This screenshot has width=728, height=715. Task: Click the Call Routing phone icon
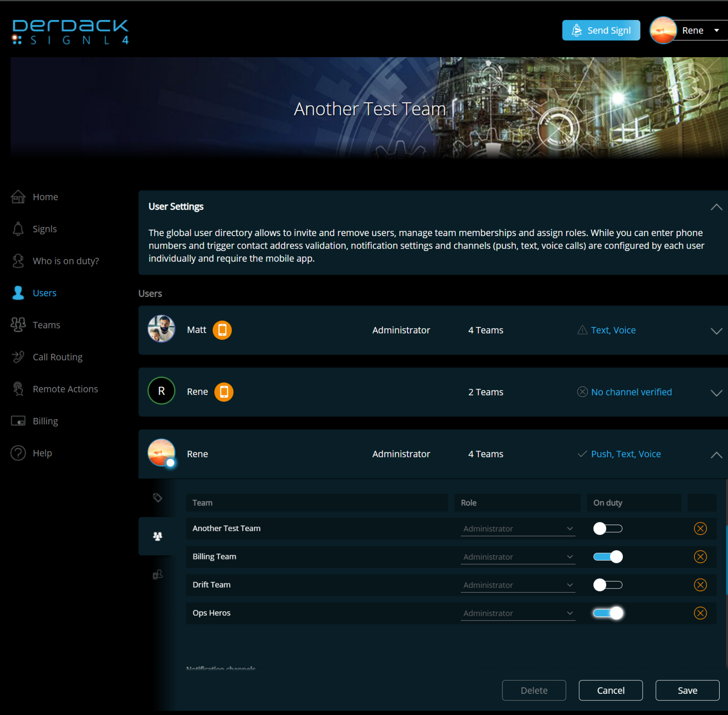(18, 357)
